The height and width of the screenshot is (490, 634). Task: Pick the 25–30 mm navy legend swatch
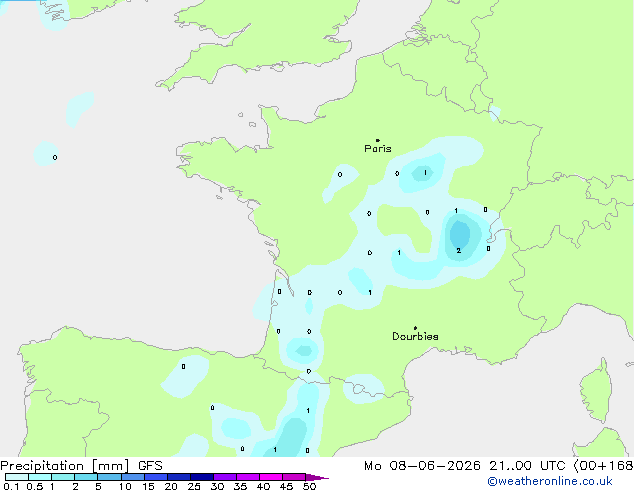[201, 477]
